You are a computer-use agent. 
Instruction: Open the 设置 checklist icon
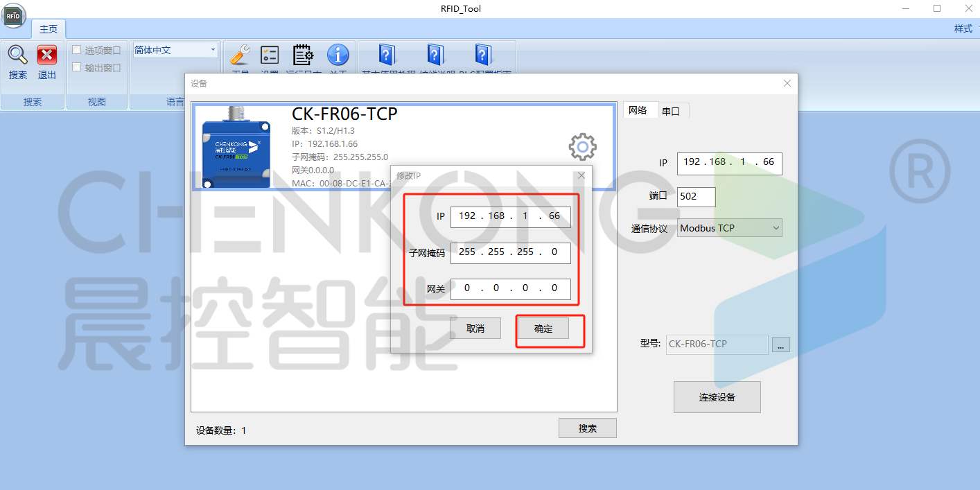tap(269, 55)
